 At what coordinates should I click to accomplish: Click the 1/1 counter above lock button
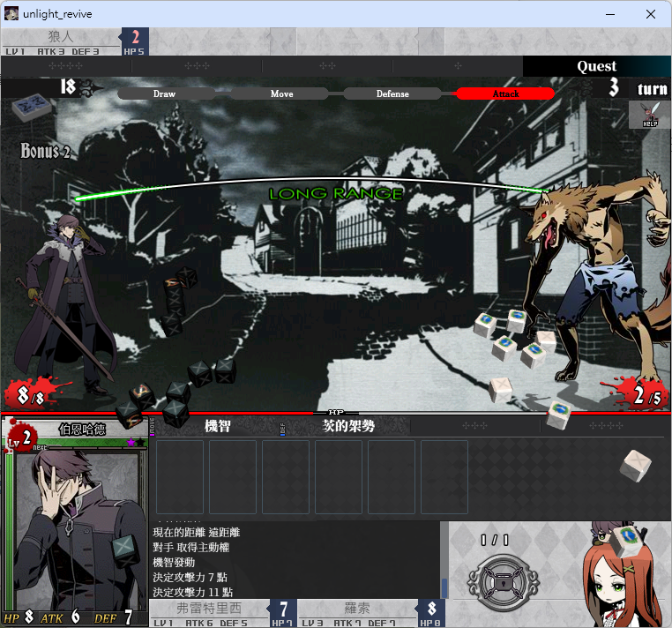tap(495, 540)
